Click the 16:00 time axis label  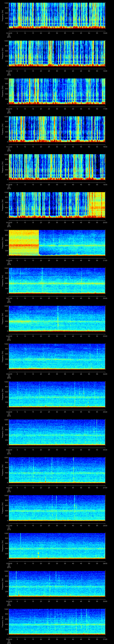pyautogui.click(x=105, y=71)
